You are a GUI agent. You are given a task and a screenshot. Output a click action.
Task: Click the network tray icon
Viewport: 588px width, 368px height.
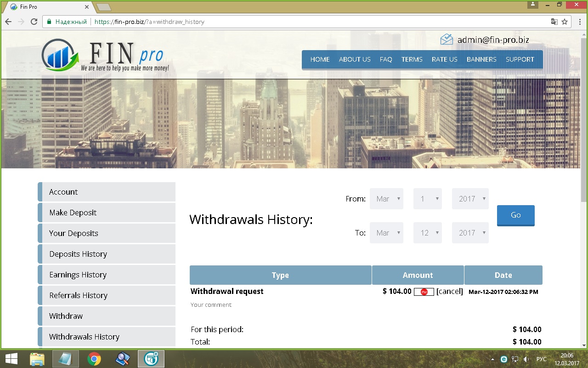pyautogui.click(x=515, y=359)
